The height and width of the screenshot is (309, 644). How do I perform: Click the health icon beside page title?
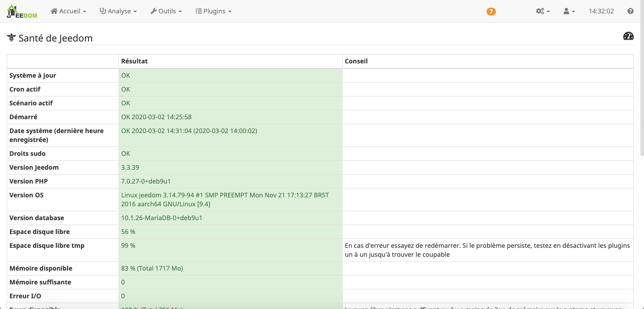click(x=11, y=38)
